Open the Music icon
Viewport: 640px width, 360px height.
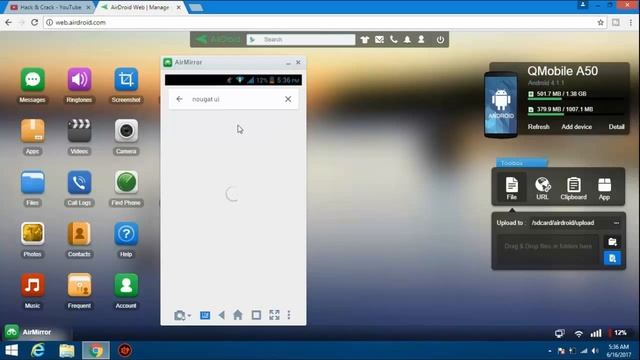pyautogui.click(x=33, y=285)
